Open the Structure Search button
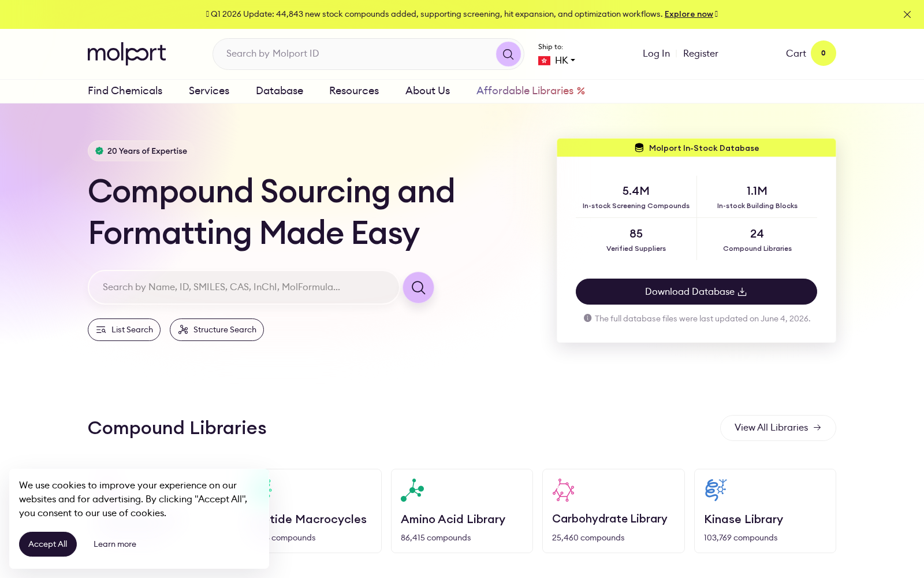This screenshot has width=924, height=578. pyautogui.click(x=217, y=330)
